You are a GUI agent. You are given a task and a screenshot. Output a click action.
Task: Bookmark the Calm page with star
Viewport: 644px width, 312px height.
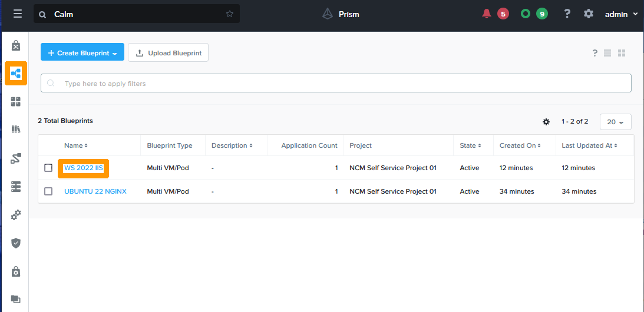click(x=230, y=14)
